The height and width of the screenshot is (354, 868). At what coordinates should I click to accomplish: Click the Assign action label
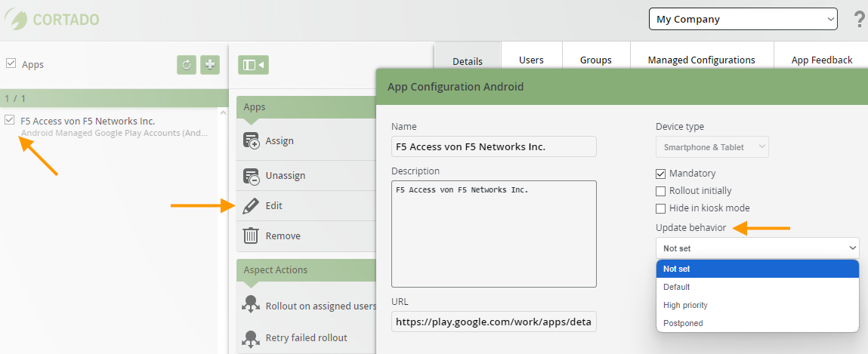[x=280, y=141]
